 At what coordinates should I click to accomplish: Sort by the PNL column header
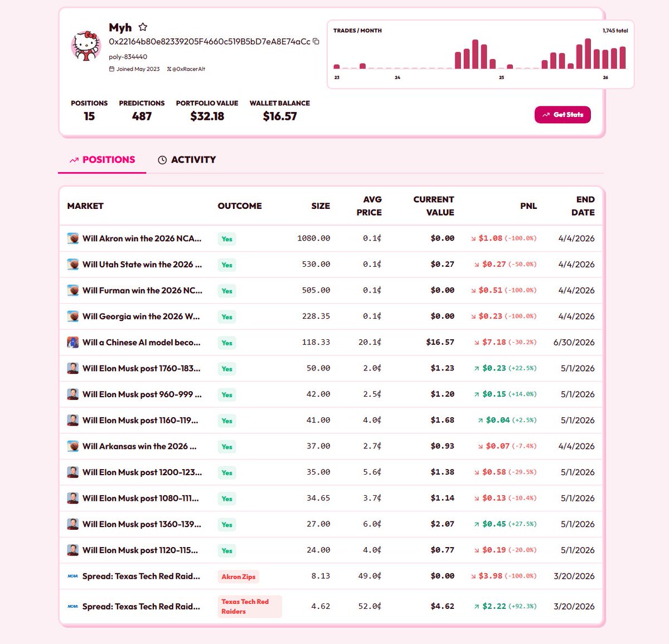(529, 206)
